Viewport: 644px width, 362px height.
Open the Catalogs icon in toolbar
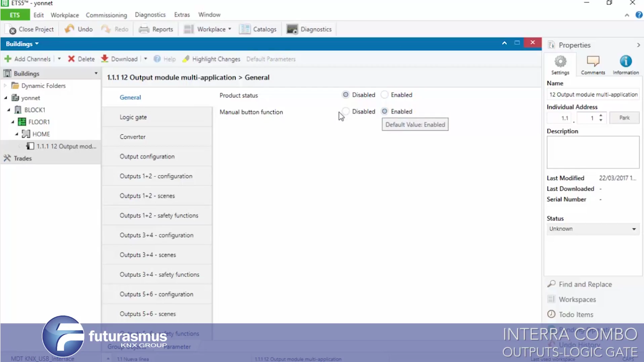click(x=245, y=29)
